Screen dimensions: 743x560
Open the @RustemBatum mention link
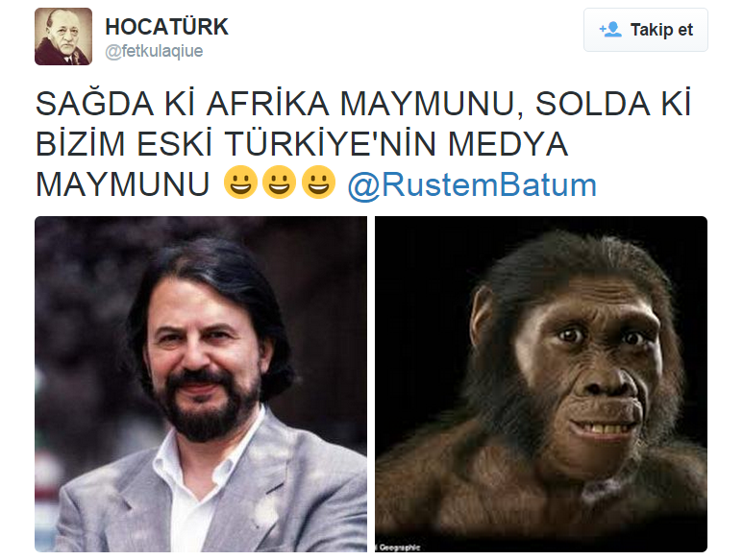coord(472,184)
